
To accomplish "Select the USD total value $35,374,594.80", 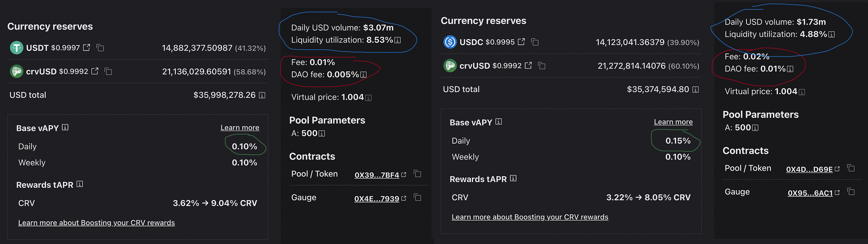I will click(x=658, y=89).
